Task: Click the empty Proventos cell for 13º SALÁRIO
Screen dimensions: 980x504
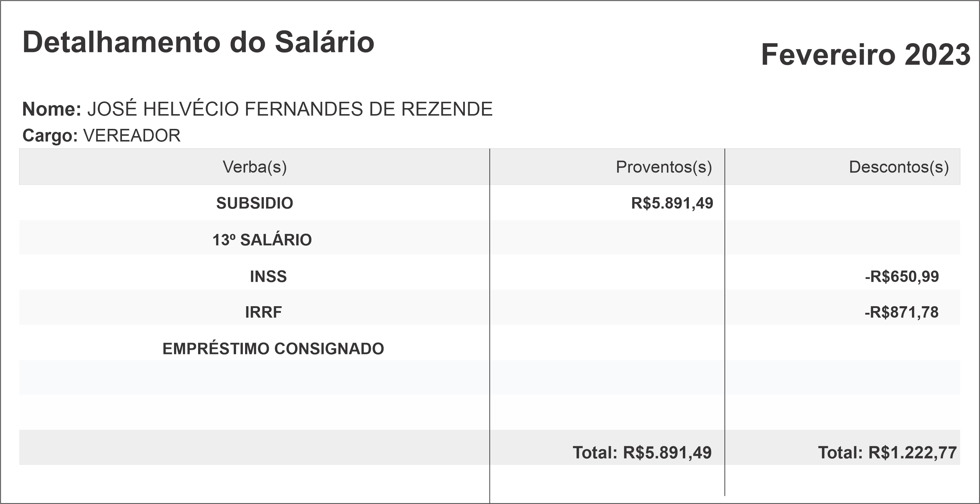Action: point(607,238)
